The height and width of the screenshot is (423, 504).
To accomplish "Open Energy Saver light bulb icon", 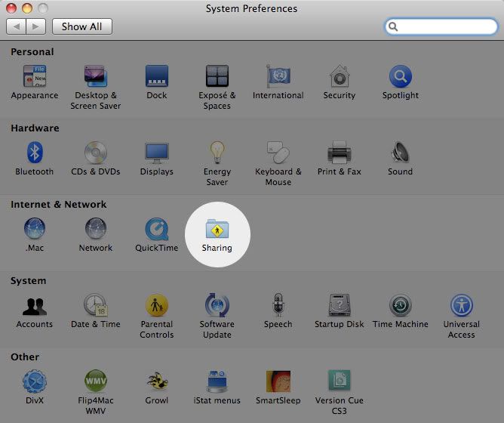I will pos(217,153).
